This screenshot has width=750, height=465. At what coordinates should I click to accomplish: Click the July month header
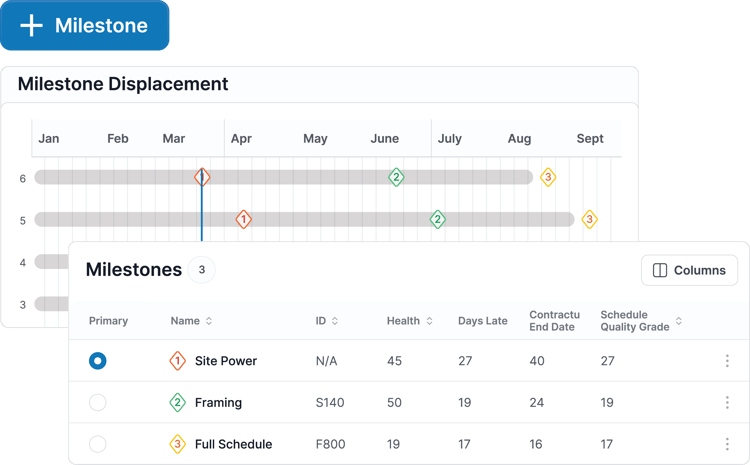(450, 139)
